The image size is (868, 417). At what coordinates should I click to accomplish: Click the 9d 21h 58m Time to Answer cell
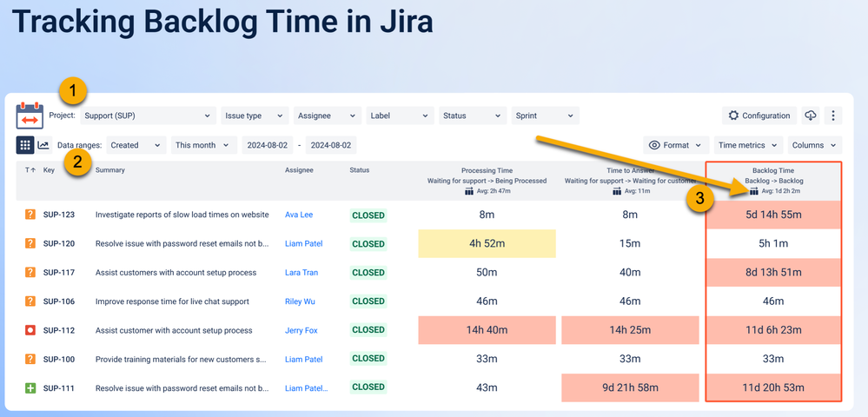pyautogui.click(x=630, y=387)
